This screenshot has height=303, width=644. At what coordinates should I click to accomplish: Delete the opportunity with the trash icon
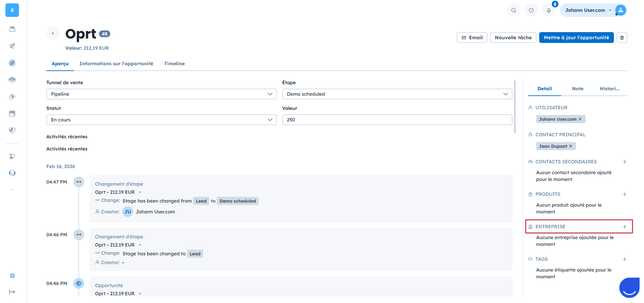pos(622,38)
